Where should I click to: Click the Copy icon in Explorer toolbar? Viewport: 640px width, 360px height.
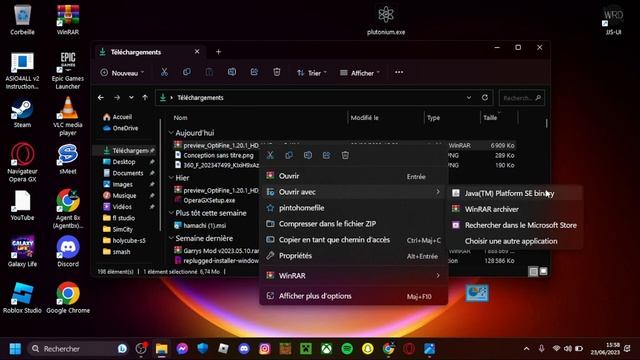point(187,72)
